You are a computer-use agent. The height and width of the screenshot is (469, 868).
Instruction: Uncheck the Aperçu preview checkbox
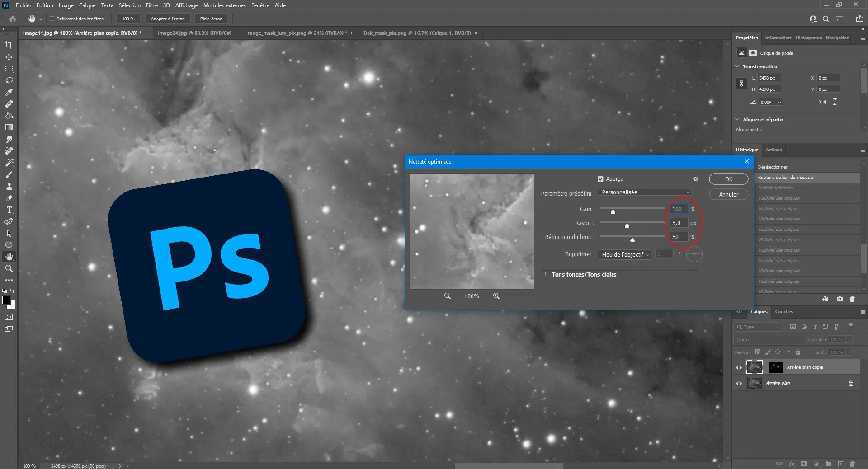(600, 179)
